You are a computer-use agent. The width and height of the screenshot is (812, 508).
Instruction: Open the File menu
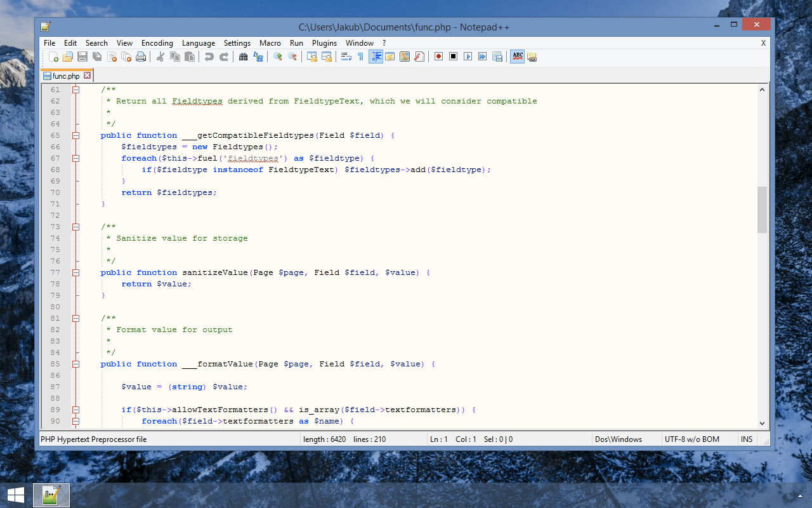[49, 43]
